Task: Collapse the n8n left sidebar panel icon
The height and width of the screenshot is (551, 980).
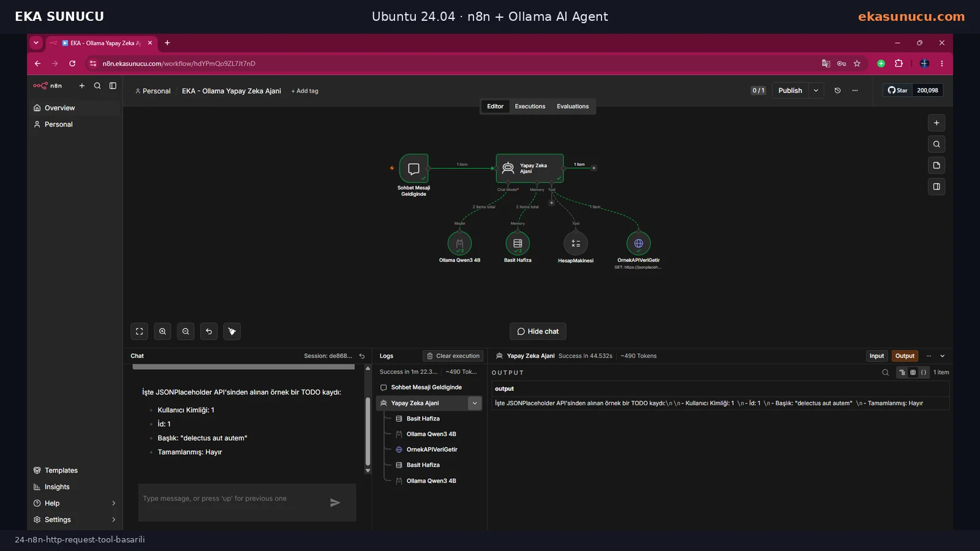Action: click(x=113, y=86)
